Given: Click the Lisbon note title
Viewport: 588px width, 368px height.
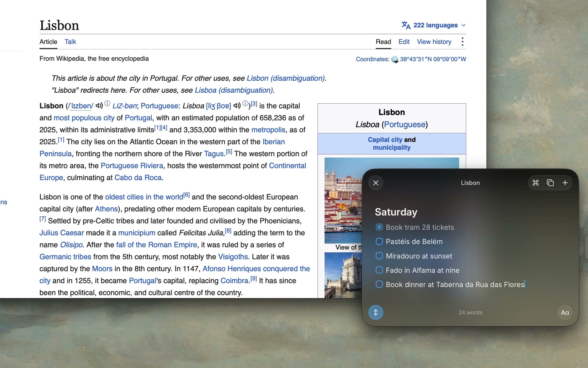Looking at the screenshot, I should [x=470, y=183].
